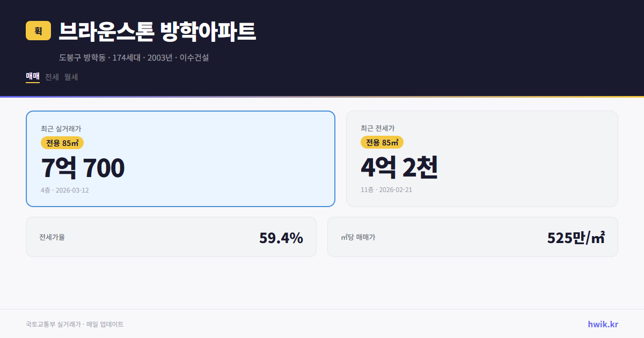
Task: Expand the 최근 전세가 card details
Action: point(482,158)
